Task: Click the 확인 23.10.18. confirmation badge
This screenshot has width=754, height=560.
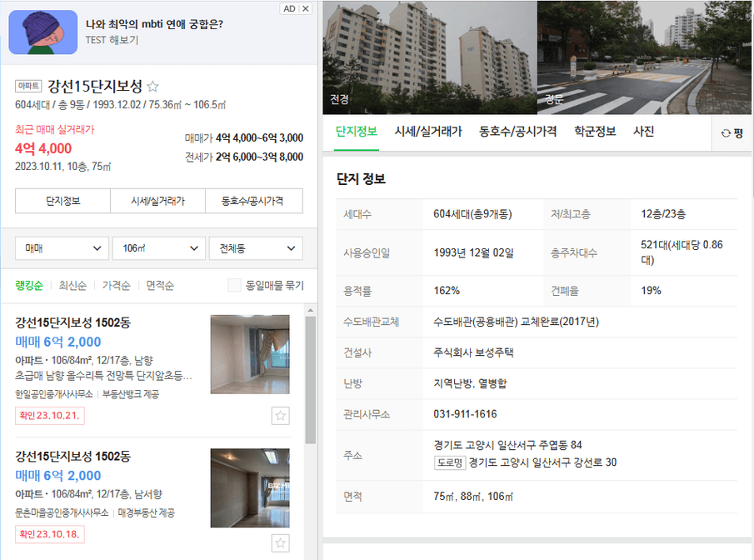Action: [49, 534]
